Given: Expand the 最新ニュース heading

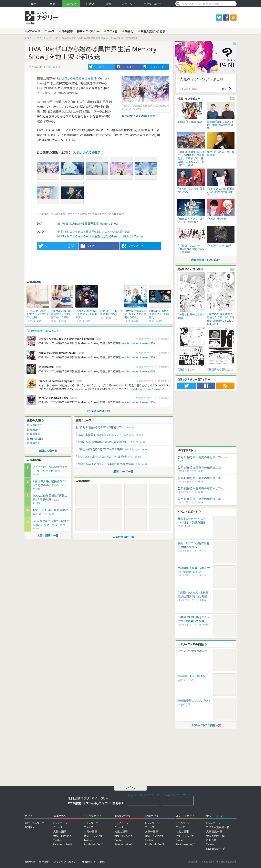Looking at the screenshot, I should [85, 420].
